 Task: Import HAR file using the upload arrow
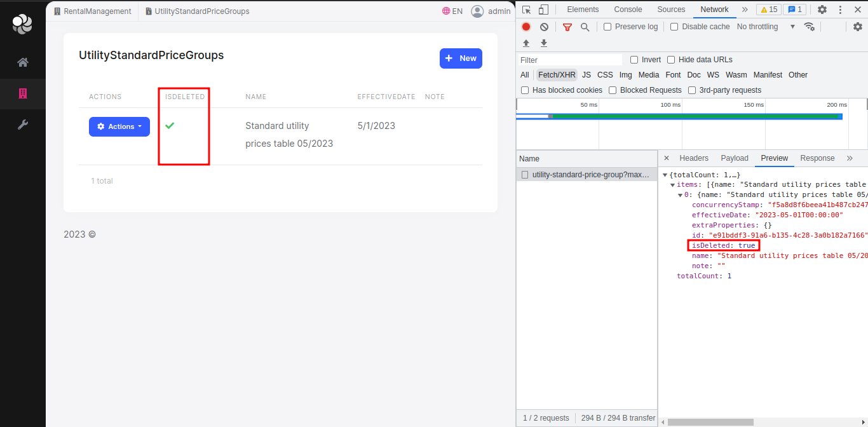coord(526,43)
